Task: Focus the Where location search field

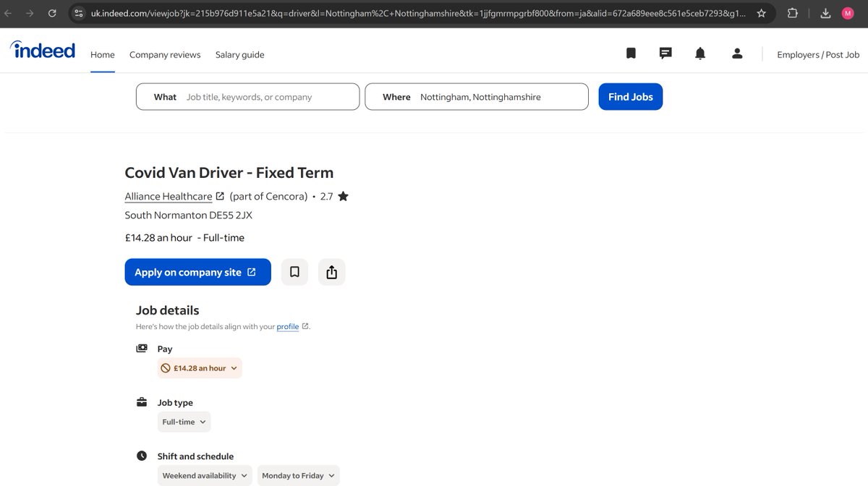Action: point(477,97)
